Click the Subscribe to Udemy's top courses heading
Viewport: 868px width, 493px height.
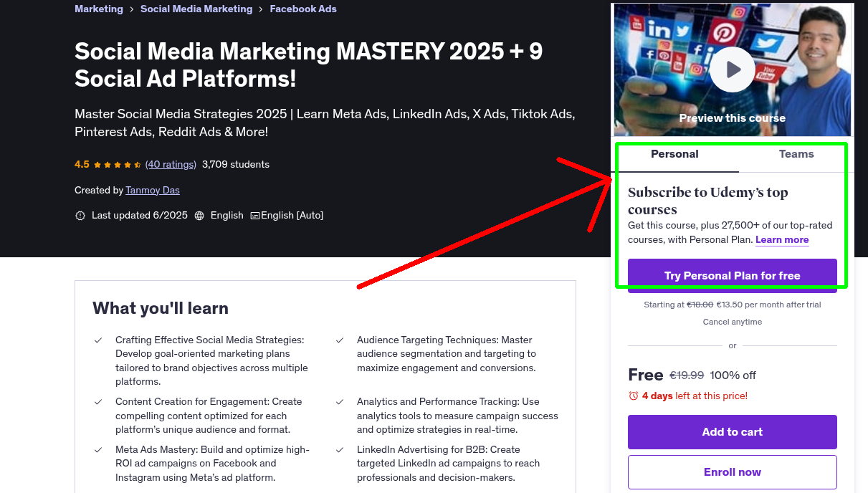pyautogui.click(x=708, y=201)
